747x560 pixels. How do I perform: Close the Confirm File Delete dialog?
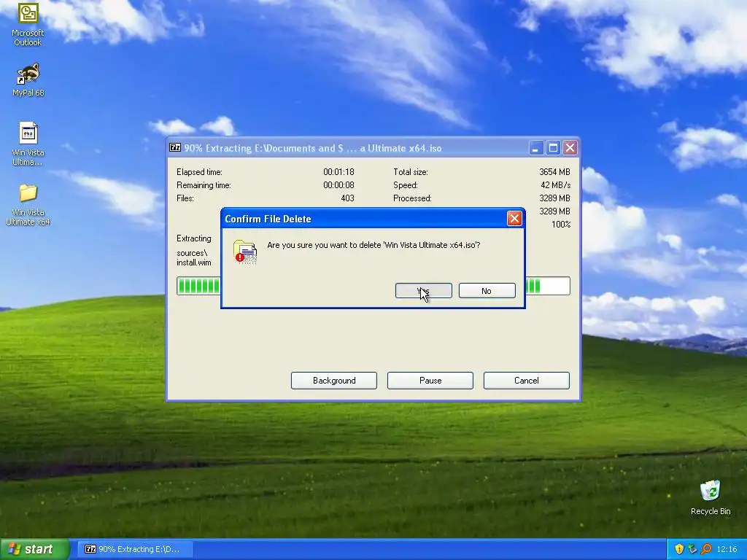pos(514,219)
